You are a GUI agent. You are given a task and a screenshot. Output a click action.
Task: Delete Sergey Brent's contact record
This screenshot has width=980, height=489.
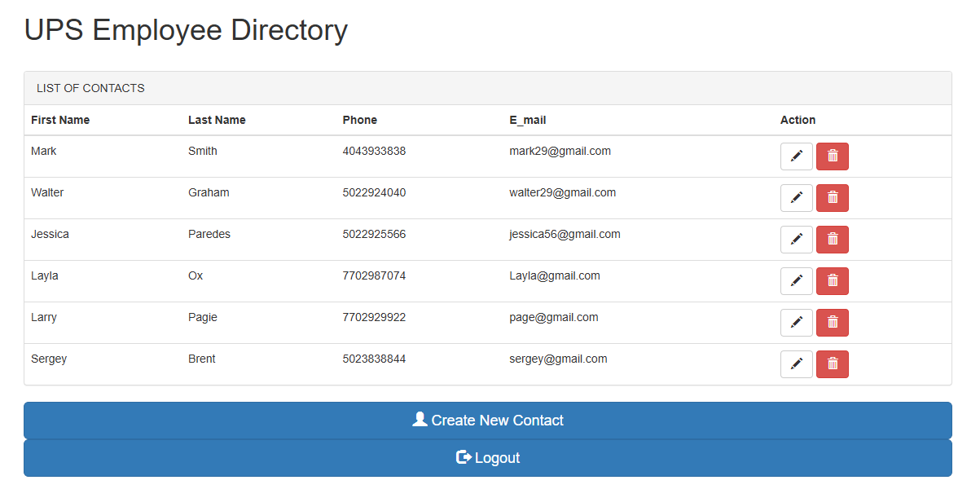click(x=832, y=364)
